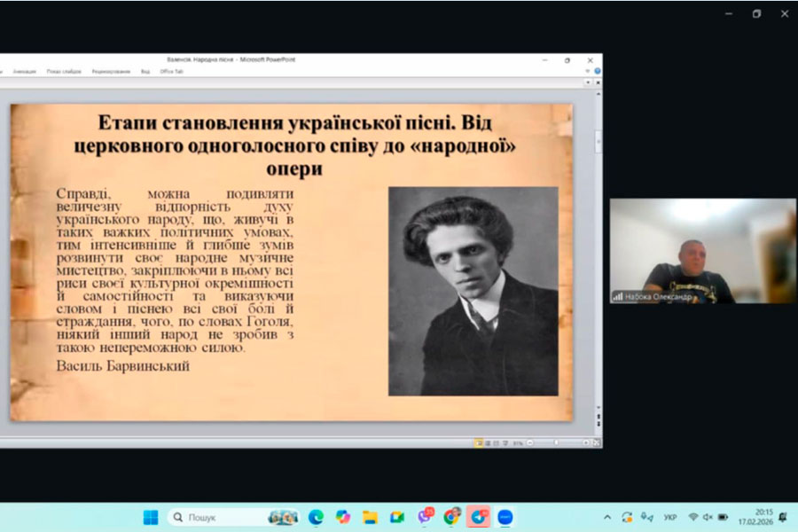Screen dimensions: 798x532
Task: Expand hidden system tray icons chevron
Action: coord(607,517)
